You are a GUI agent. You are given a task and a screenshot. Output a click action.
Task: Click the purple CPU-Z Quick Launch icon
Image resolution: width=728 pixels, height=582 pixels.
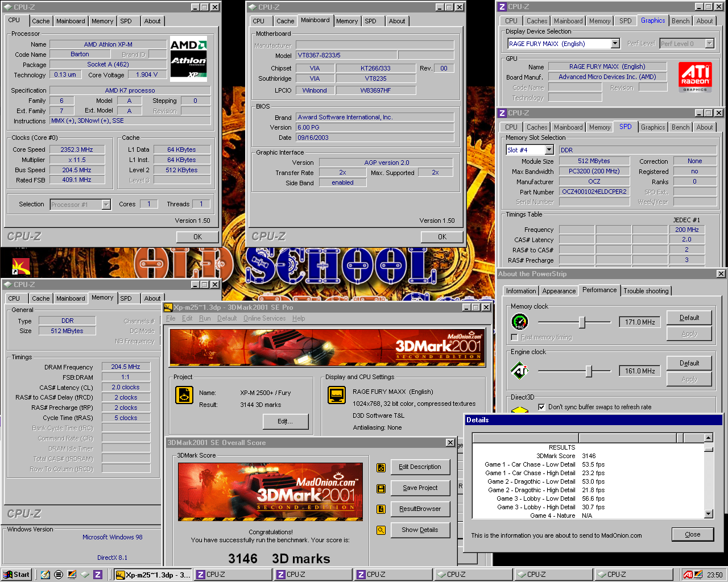(x=98, y=575)
